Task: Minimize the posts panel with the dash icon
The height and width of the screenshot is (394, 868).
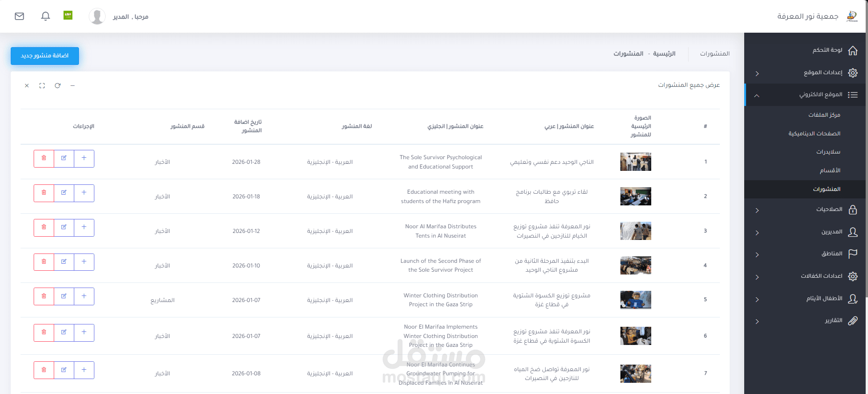Action: [x=72, y=85]
